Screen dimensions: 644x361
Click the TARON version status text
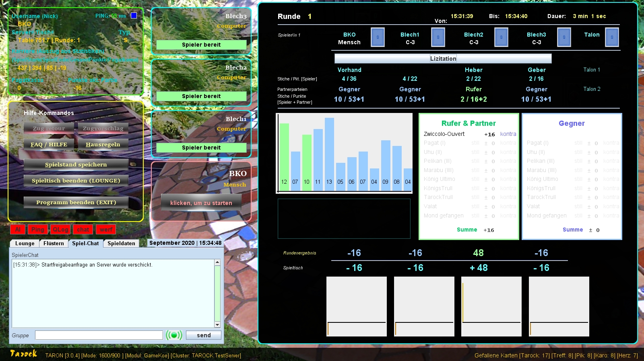143,355
